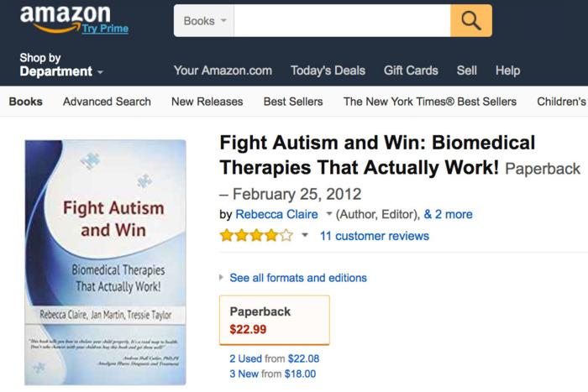Go to the Amazon logo homepage

pos(65,16)
